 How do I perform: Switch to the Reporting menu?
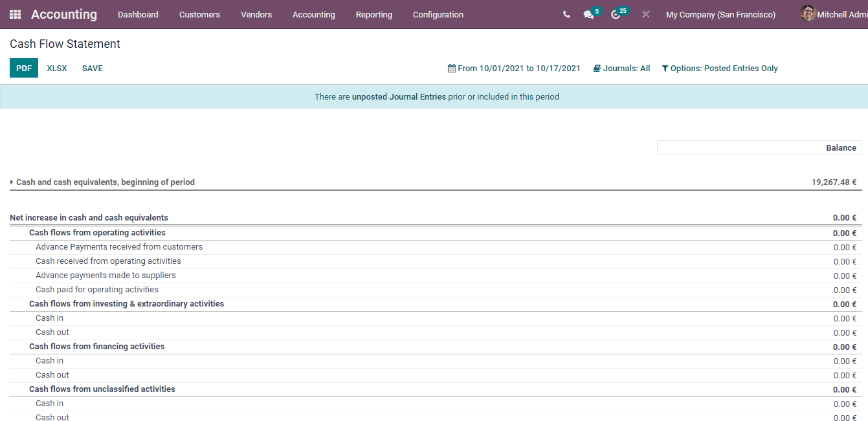pyautogui.click(x=373, y=14)
